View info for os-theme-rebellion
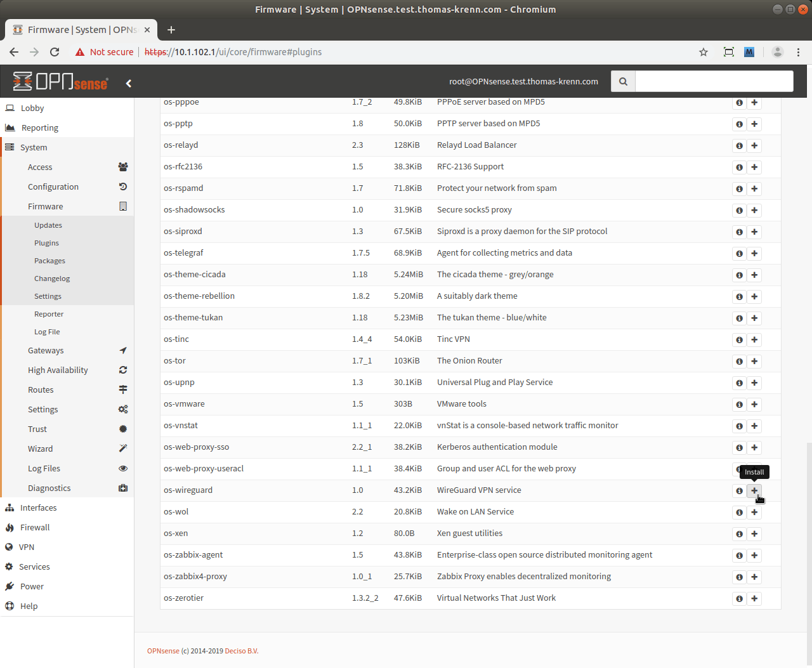Screen dimensions: 812x668 point(739,296)
